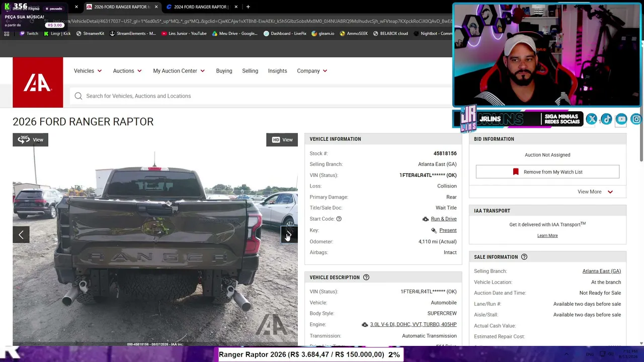Expand the Vehicles menu
Image resolution: width=644 pixels, height=362 pixels.
click(88, 71)
